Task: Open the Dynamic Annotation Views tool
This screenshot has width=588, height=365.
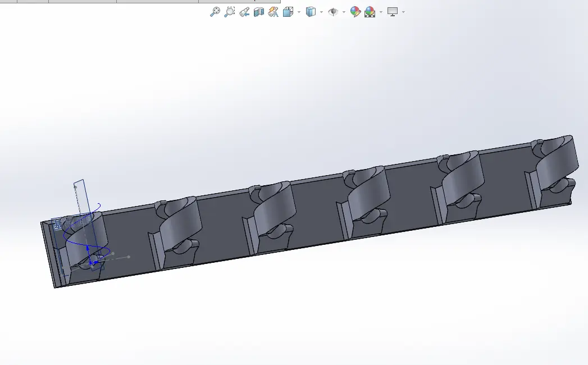Action: click(274, 12)
